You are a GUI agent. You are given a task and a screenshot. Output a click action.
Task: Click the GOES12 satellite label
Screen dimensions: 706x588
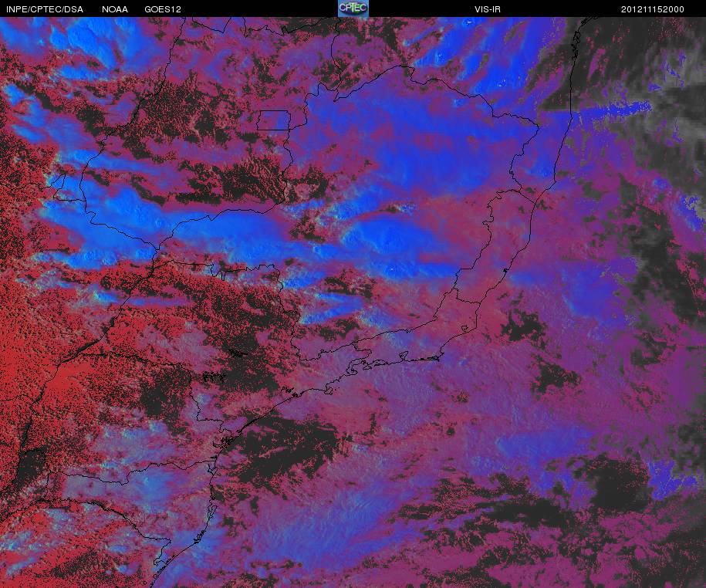click(163, 9)
